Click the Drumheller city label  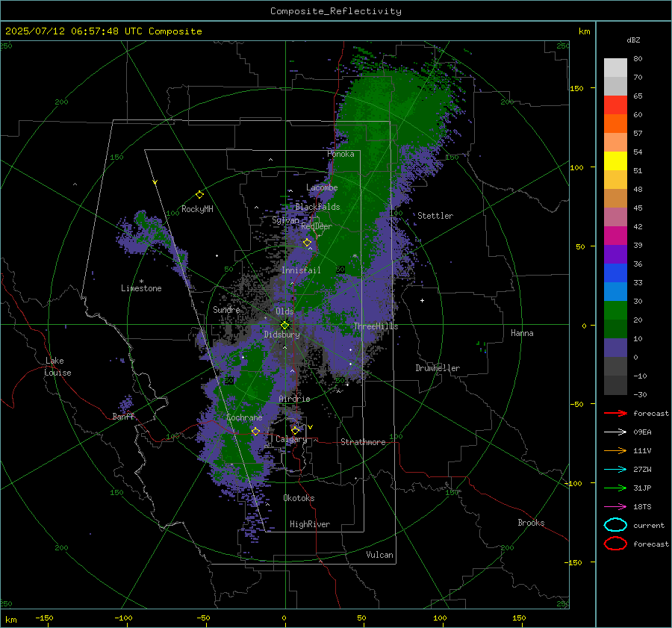(x=438, y=368)
